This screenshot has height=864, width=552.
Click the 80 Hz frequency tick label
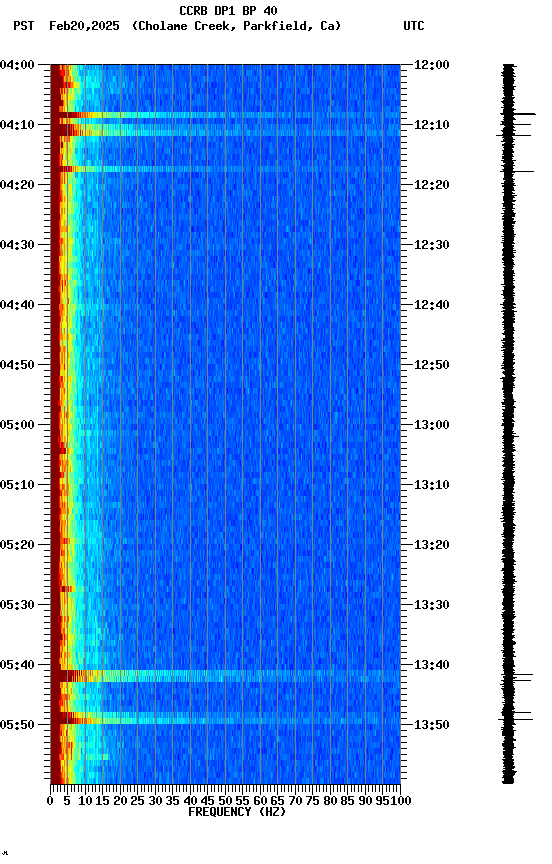pos(330,801)
